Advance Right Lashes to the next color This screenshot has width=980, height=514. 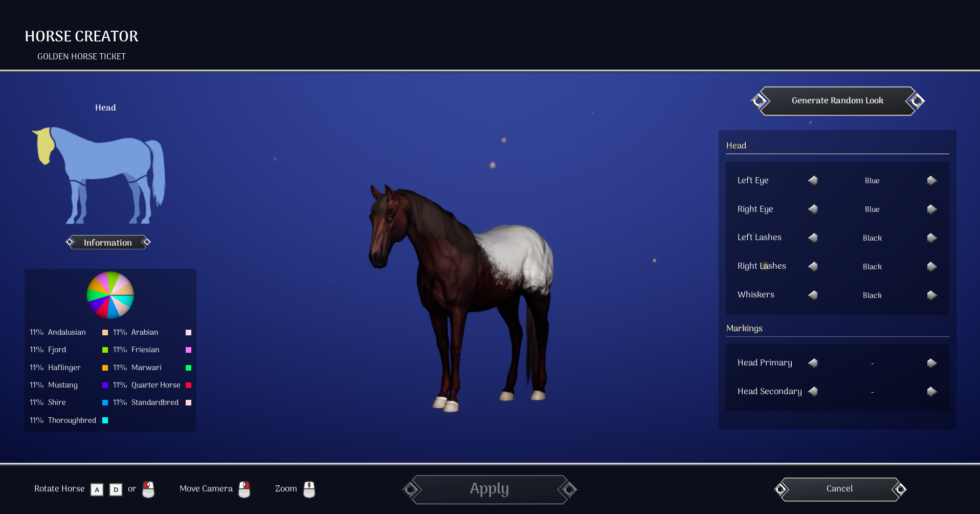click(x=931, y=266)
